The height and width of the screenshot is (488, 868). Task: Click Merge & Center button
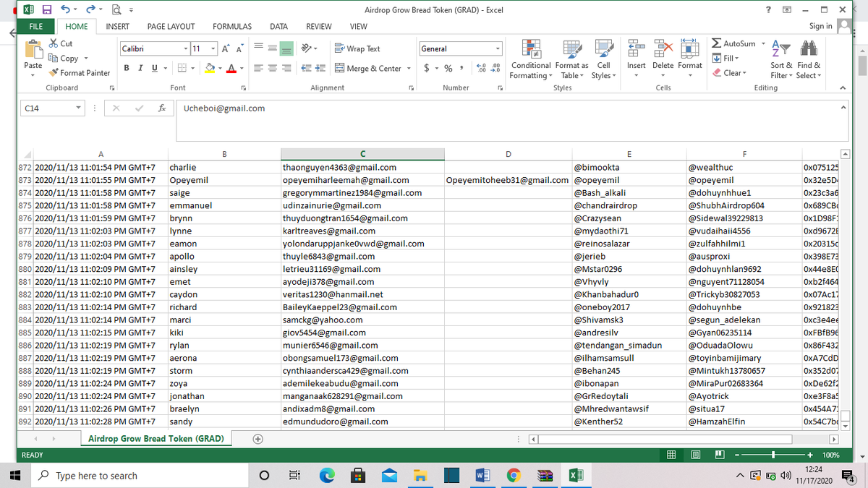pyautogui.click(x=368, y=68)
